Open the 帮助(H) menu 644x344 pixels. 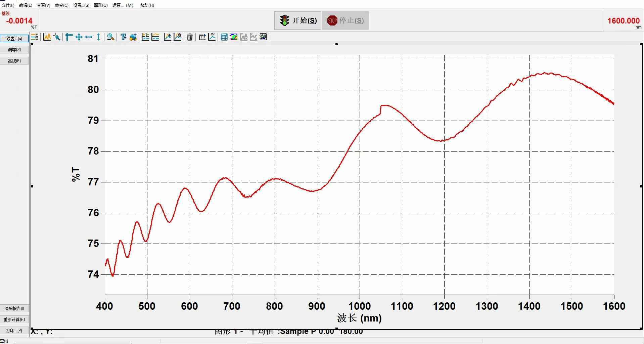[147, 5]
